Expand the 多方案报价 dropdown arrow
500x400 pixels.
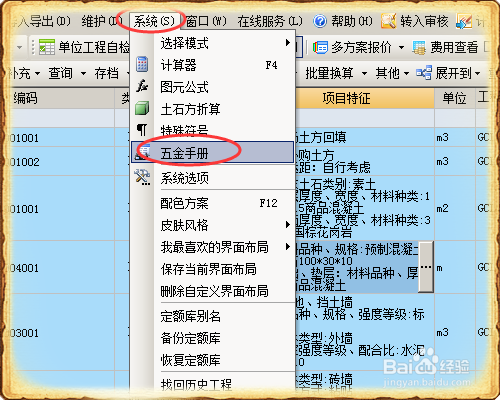point(402,47)
